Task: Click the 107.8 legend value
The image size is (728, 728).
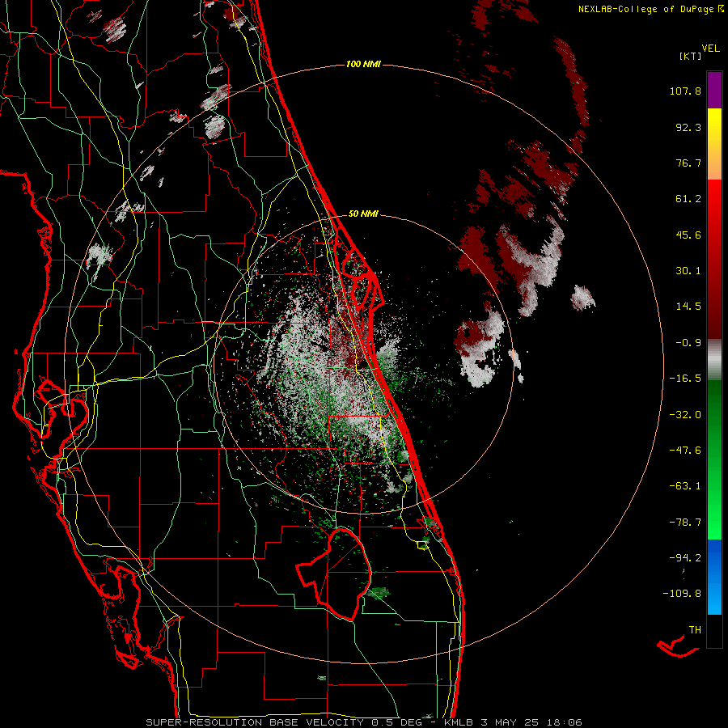Action: tap(685, 91)
